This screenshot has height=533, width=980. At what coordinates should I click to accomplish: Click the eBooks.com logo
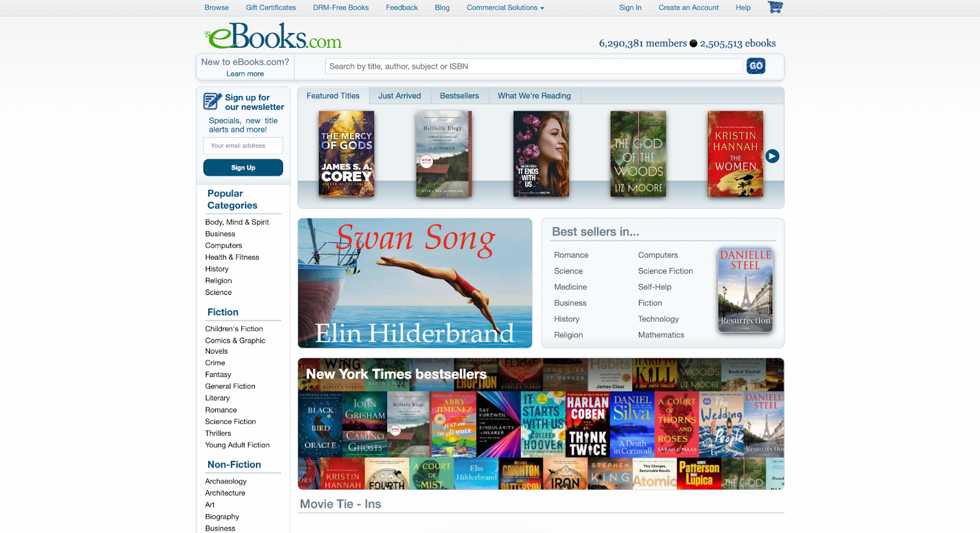point(273,36)
